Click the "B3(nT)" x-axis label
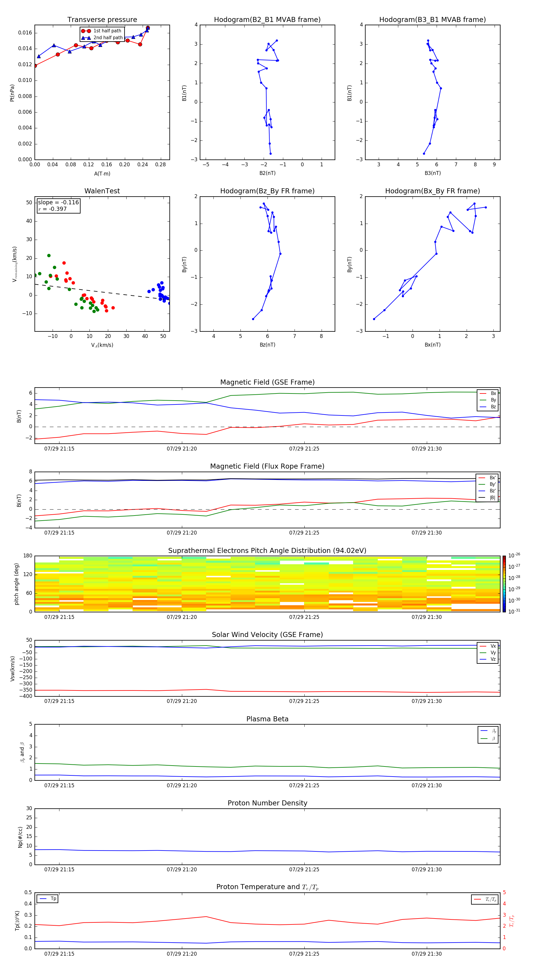The image size is (535, 980). [x=432, y=173]
